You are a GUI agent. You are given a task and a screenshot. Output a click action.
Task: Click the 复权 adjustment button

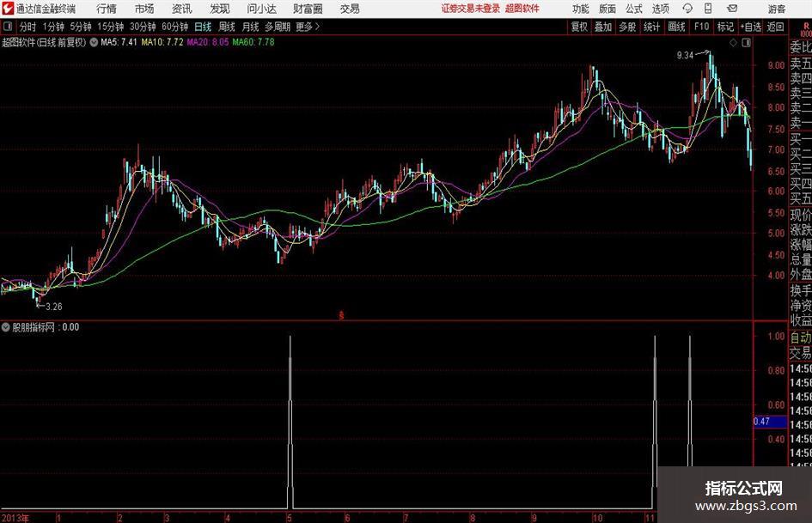pyautogui.click(x=579, y=27)
